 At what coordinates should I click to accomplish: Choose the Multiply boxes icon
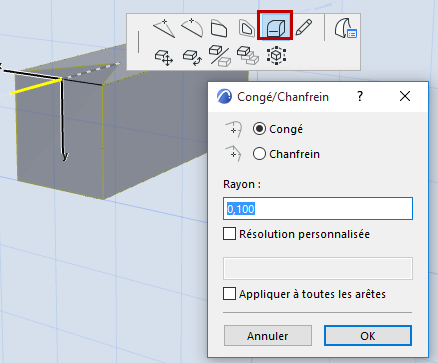click(x=248, y=55)
